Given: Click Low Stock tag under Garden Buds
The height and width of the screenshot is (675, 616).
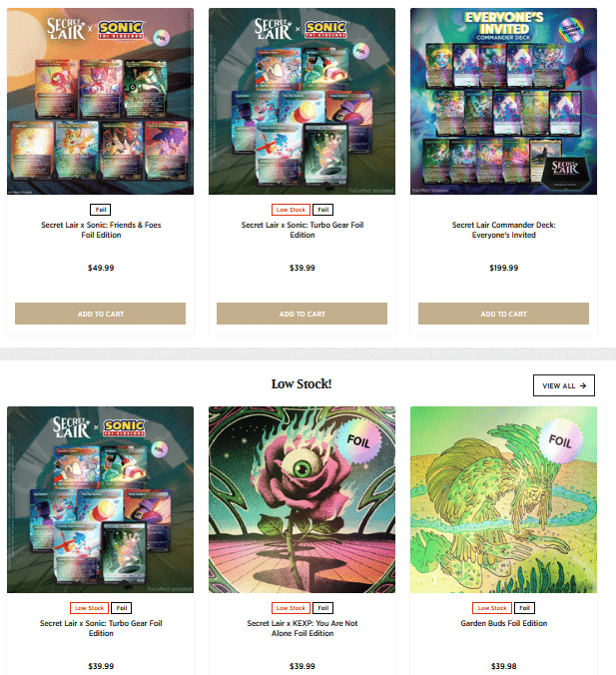Looking at the screenshot, I should coord(492,608).
